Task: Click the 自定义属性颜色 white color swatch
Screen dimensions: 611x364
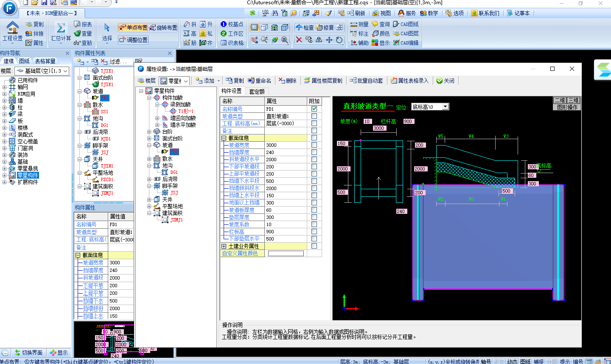Action: coord(286,253)
